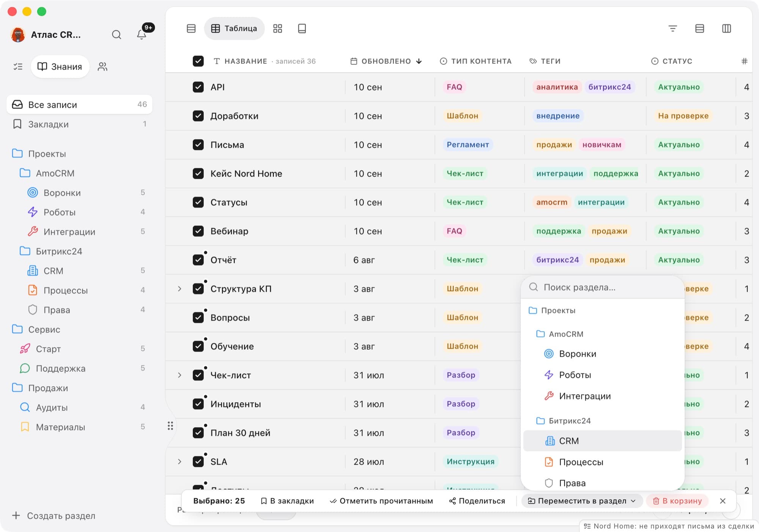Viewport: 759px width, 532px height.
Task: Click the Поделиться button
Action: pyautogui.click(x=477, y=501)
